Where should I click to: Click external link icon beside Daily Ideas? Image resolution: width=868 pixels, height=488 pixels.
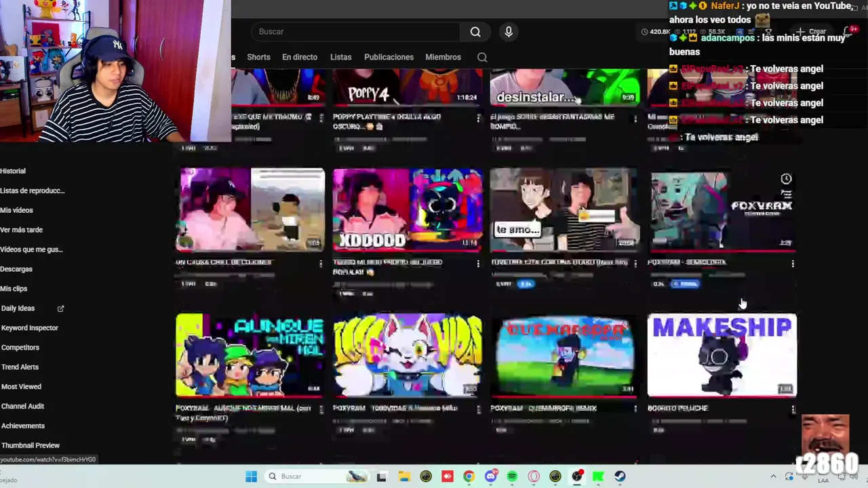(x=60, y=308)
